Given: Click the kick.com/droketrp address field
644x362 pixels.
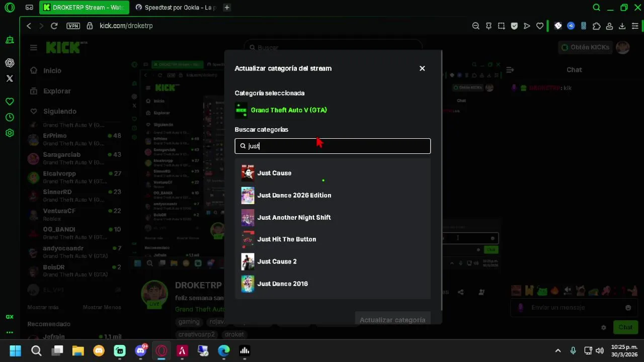Looking at the screenshot, I should [x=126, y=26].
